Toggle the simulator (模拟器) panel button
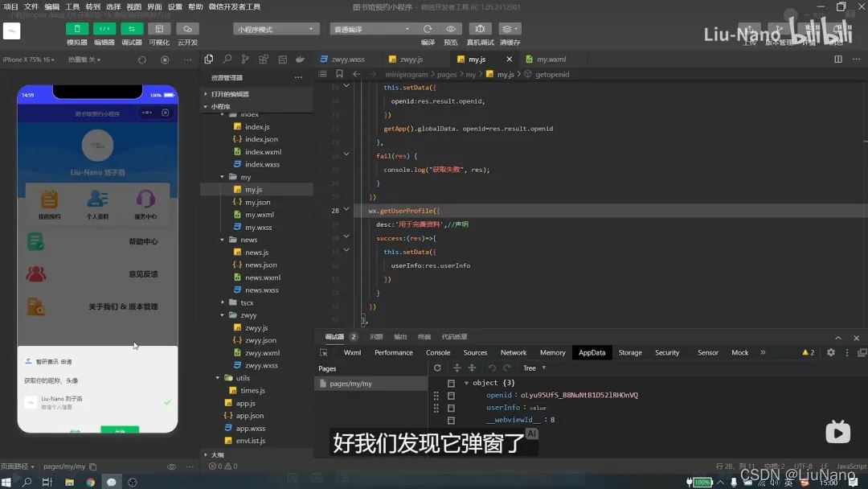Image resolution: width=868 pixels, height=489 pixels. [x=77, y=29]
